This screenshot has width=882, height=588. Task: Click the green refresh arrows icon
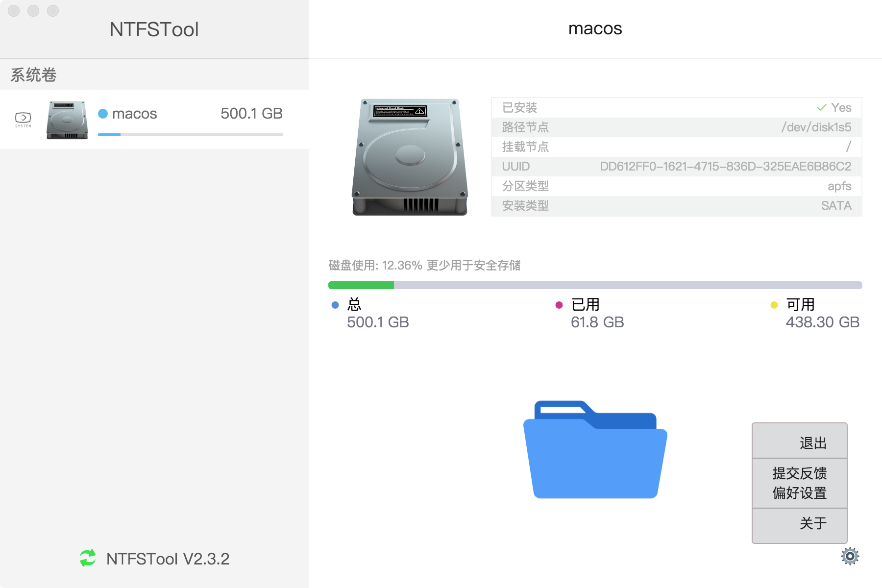[88, 558]
